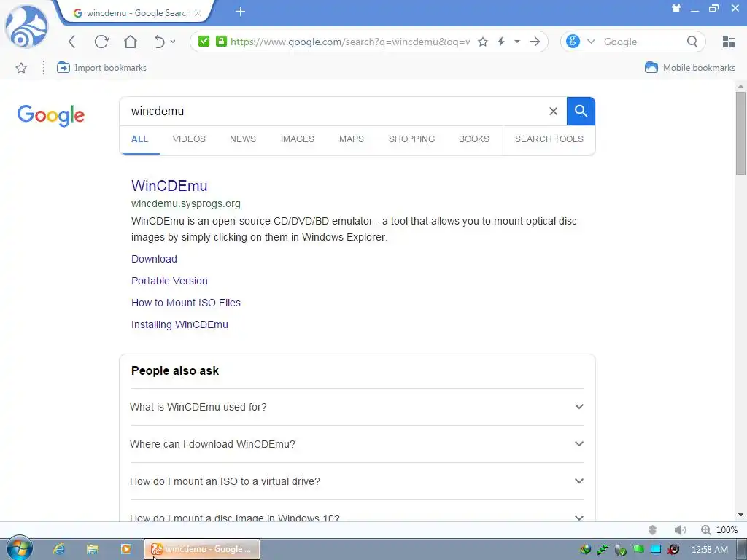Click the bookmarks bar star icon
The width and height of the screenshot is (747, 560).
21,68
